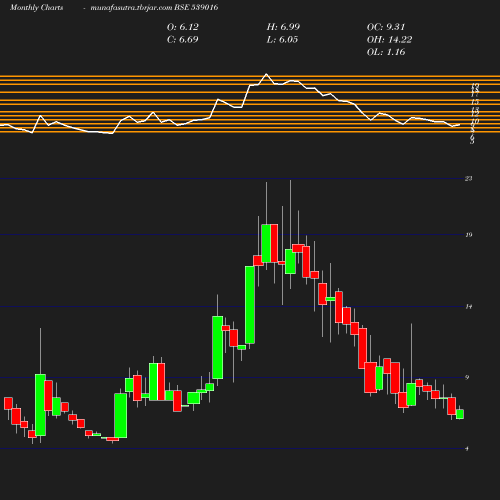
Task: Select the 'O: 6.12' open value
Action: pyautogui.click(x=183, y=27)
